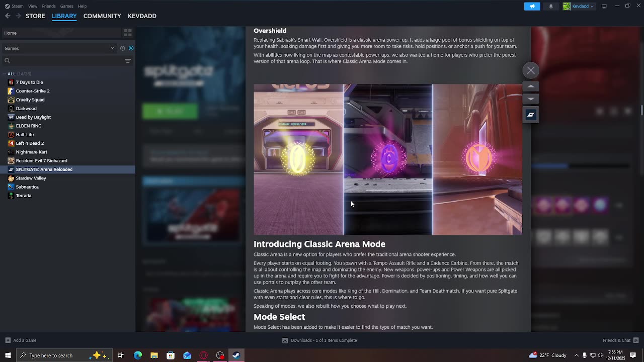Close the news overlay with the X button

pyautogui.click(x=531, y=70)
